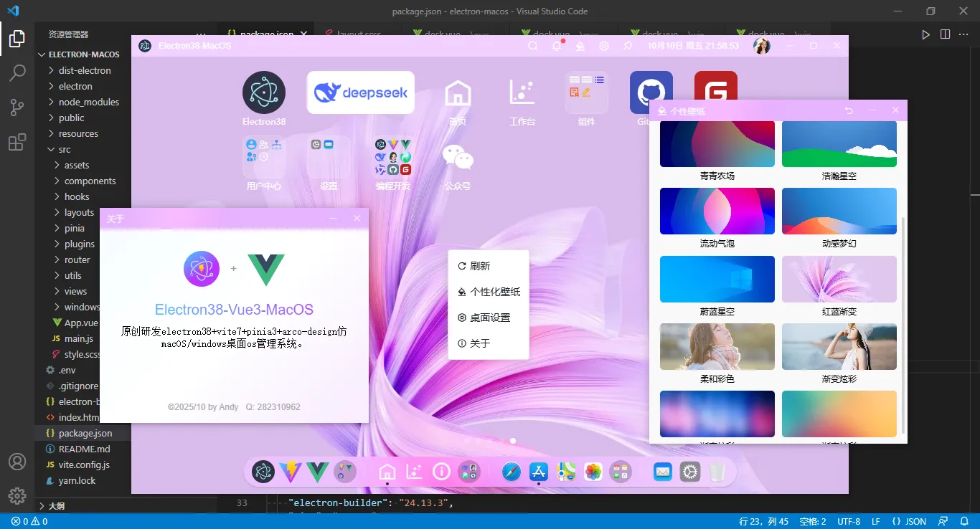Click the search magnifier in the menu bar
Viewport: 980px width, 529px height.
pyautogui.click(x=532, y=45)
